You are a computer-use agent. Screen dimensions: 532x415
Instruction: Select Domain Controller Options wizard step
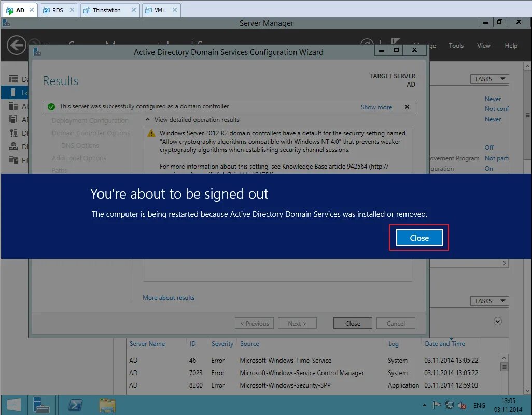point(91,133)
